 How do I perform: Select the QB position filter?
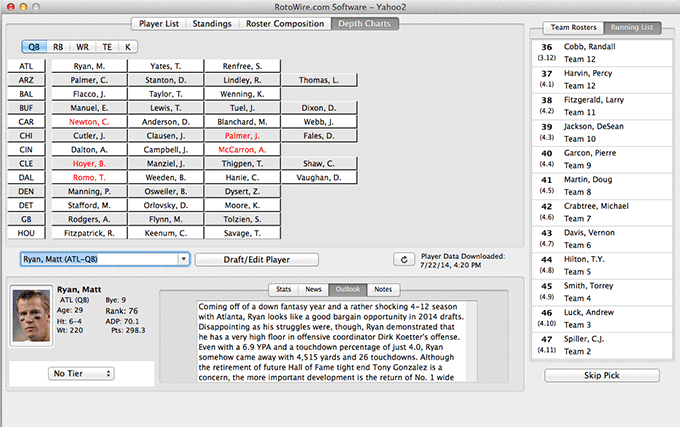(34, 47)
